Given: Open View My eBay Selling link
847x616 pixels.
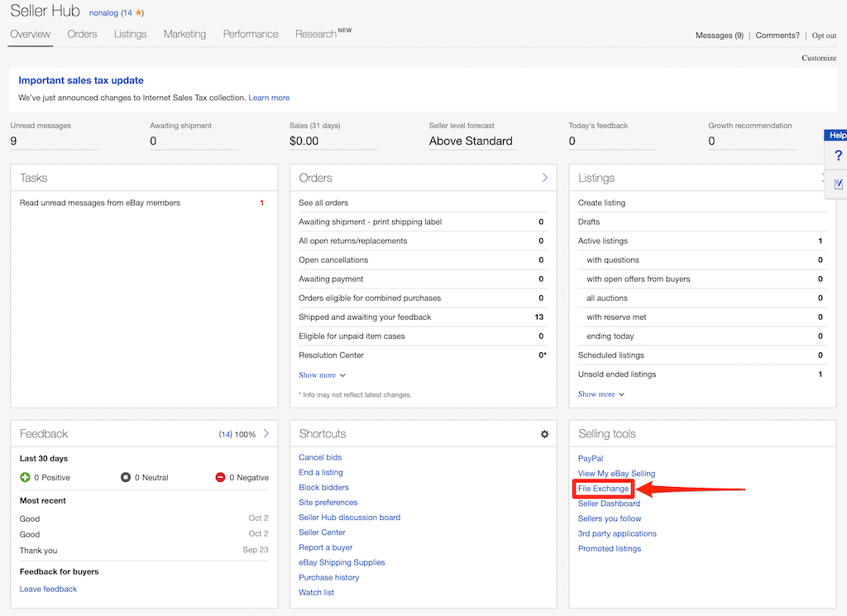Looking at the screenshot, I should 616,474.
